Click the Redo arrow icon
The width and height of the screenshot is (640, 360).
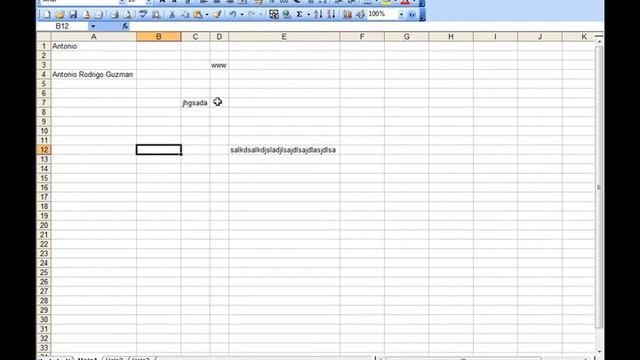point(251,15)
